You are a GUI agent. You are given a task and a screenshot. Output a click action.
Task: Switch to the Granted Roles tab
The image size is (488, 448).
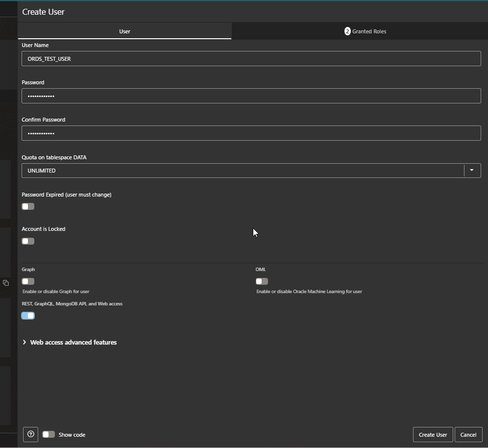pos(365,31)
